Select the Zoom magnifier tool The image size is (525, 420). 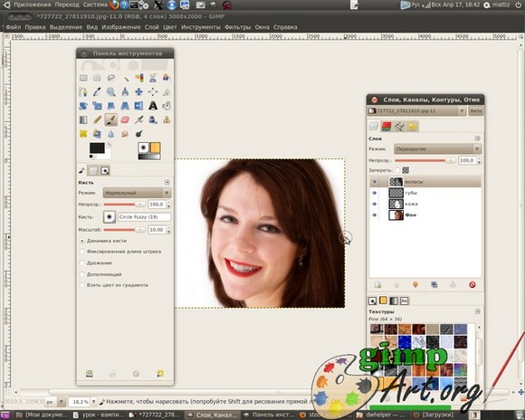(x=110, y=91)
